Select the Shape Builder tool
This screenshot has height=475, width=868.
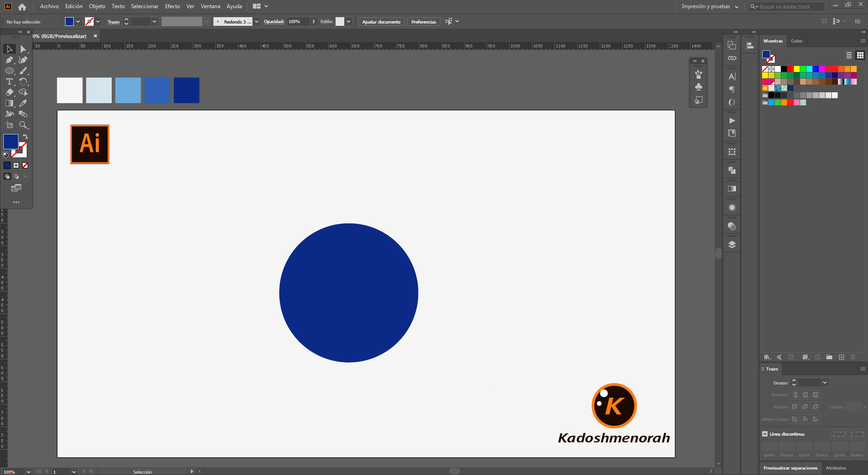point(23,92)
